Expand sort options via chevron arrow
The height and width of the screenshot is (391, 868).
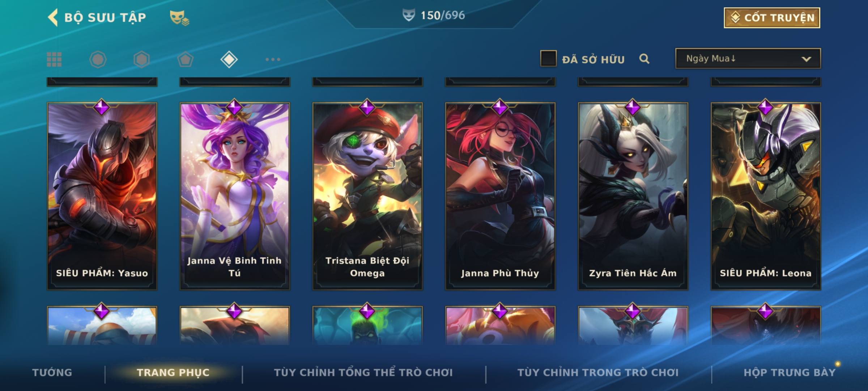tap(806, 59)
